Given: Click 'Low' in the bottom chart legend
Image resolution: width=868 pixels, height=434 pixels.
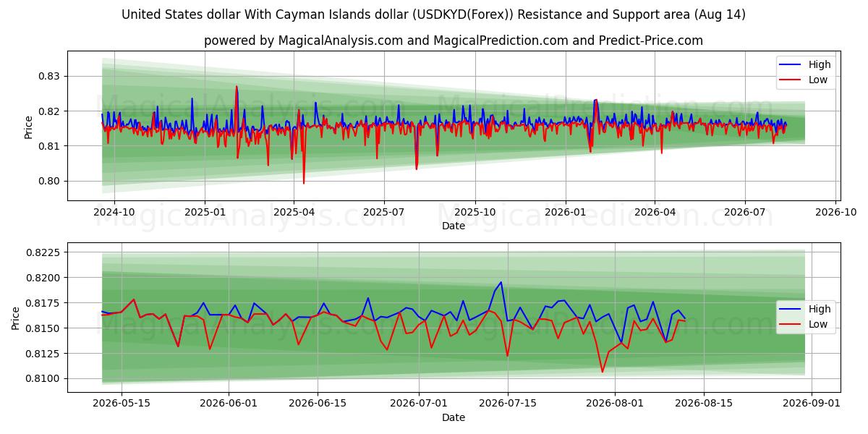Looking at the screenshot, I should coord(818,324).
